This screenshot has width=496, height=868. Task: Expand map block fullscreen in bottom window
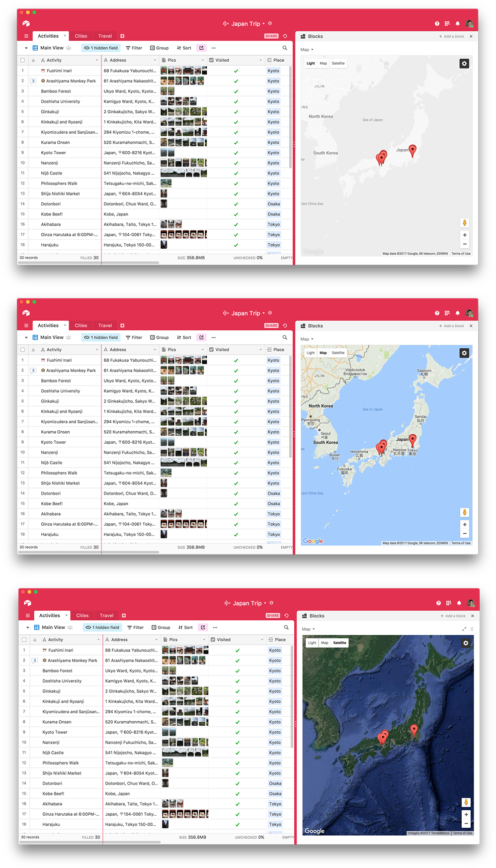coord(464,629)
